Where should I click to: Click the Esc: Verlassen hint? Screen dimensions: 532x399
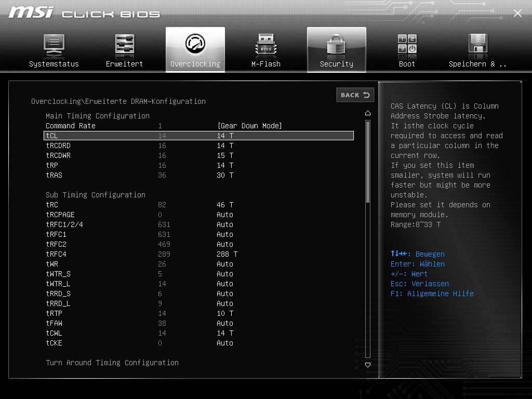tap(420, 284)
